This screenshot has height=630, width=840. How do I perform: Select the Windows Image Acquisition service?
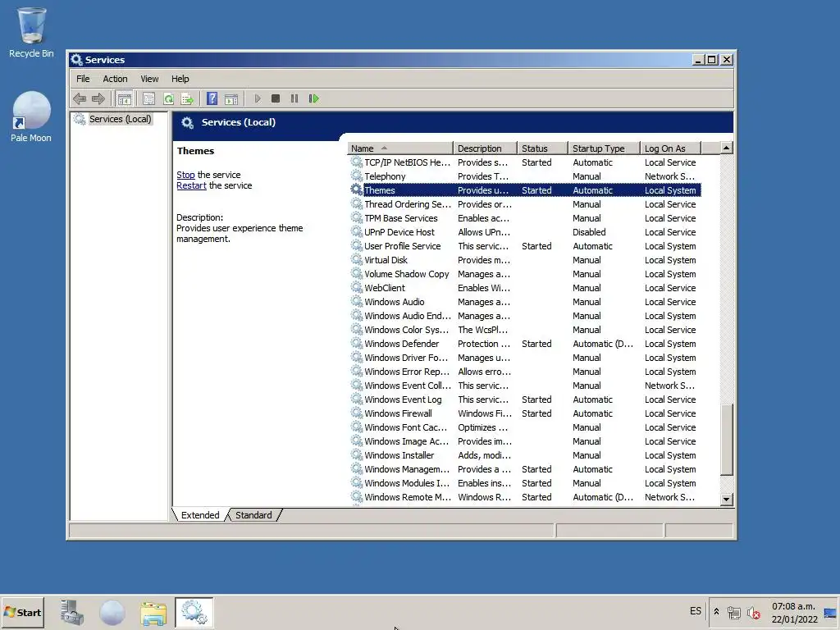pos(524,441)
